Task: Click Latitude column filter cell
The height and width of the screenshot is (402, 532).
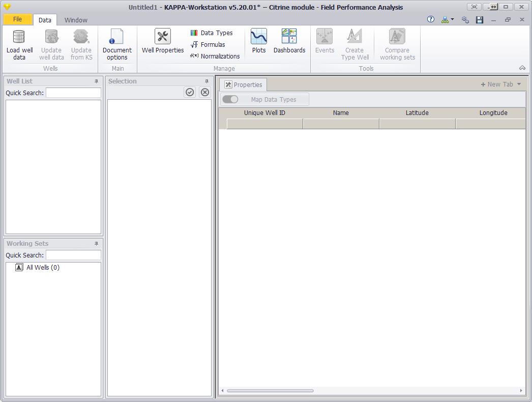Action: 418,124
